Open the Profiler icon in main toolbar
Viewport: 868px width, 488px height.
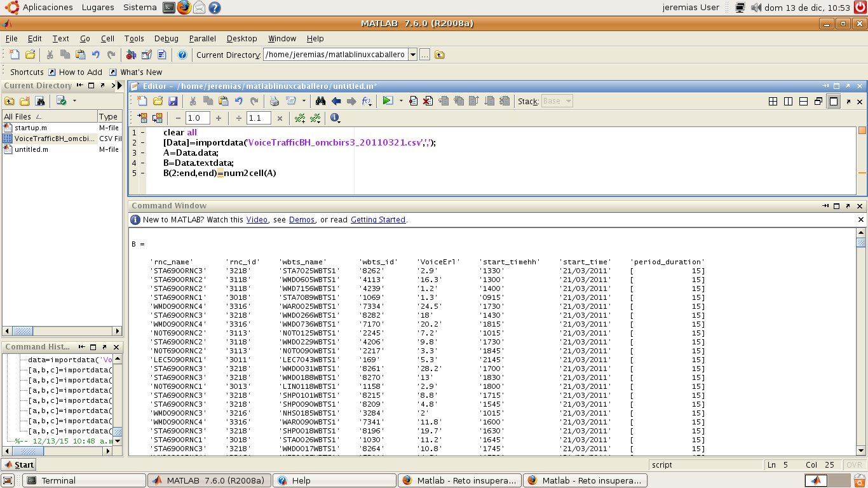161,55
